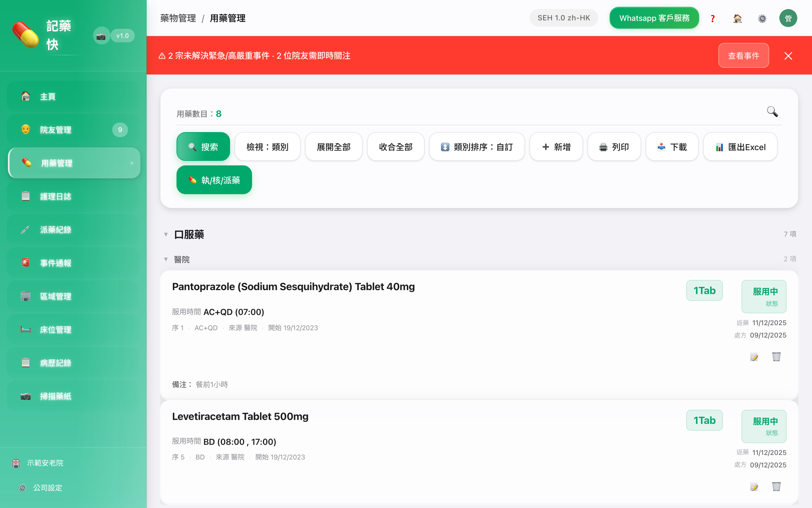Viewport: 812px width, 508px height.
Task: Click the SEH 1.0 zh-HK badge
Action: tap(564, 18)
